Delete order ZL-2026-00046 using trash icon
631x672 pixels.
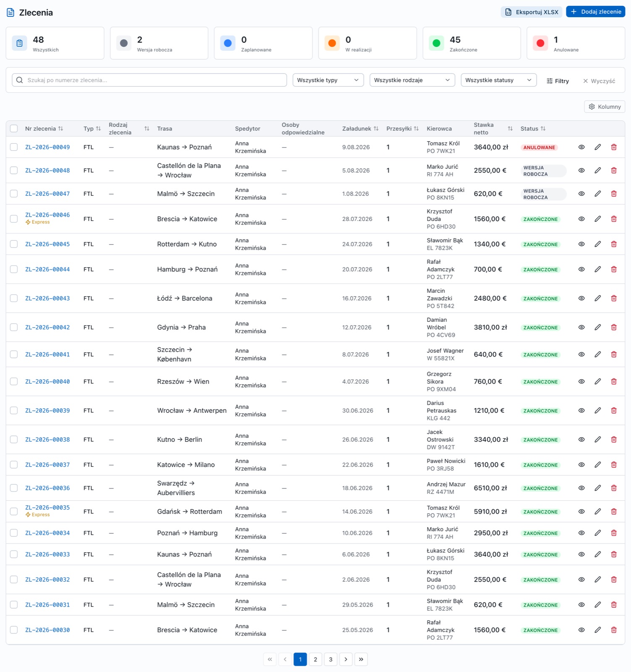pos(614,219)
